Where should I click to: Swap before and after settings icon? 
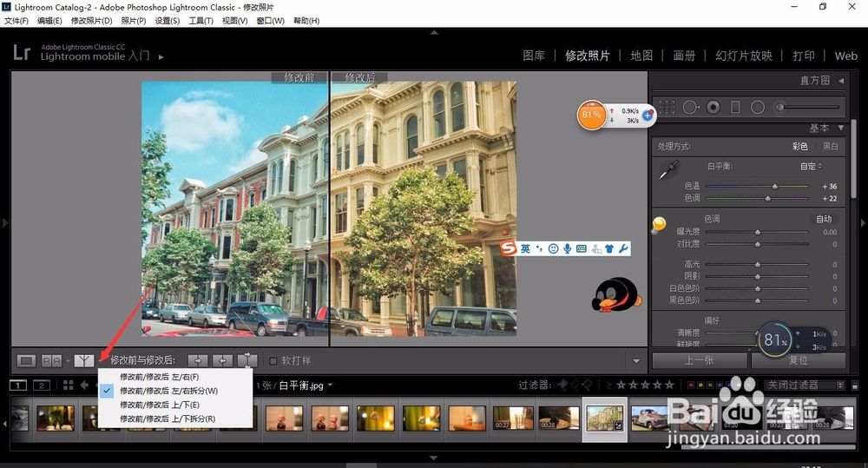coord(247,361)
